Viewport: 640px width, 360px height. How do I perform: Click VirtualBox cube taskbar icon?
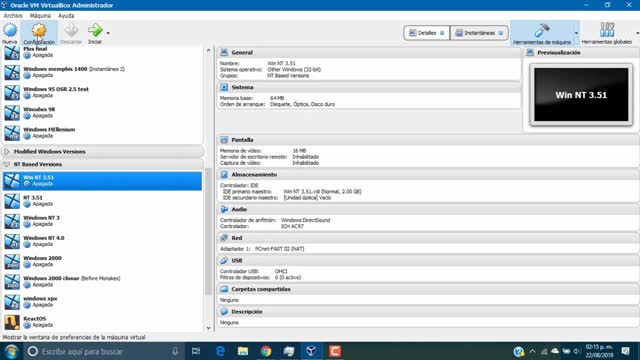pos(311,351)
